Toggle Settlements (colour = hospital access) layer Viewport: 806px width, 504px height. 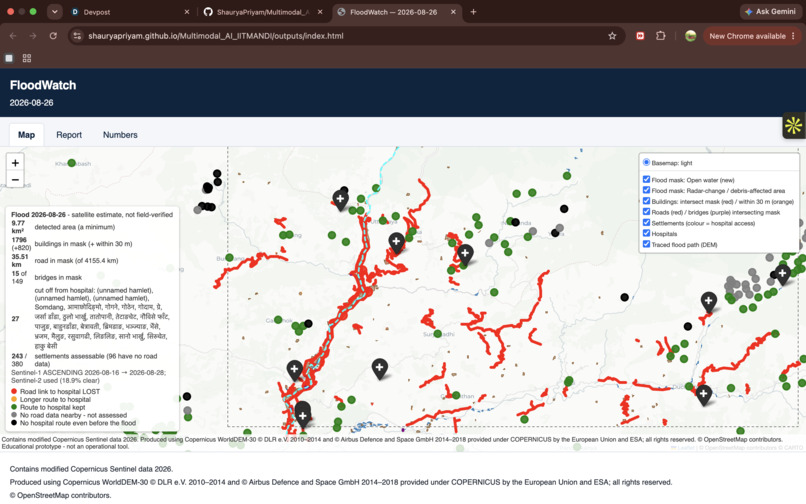click(646, 223)
